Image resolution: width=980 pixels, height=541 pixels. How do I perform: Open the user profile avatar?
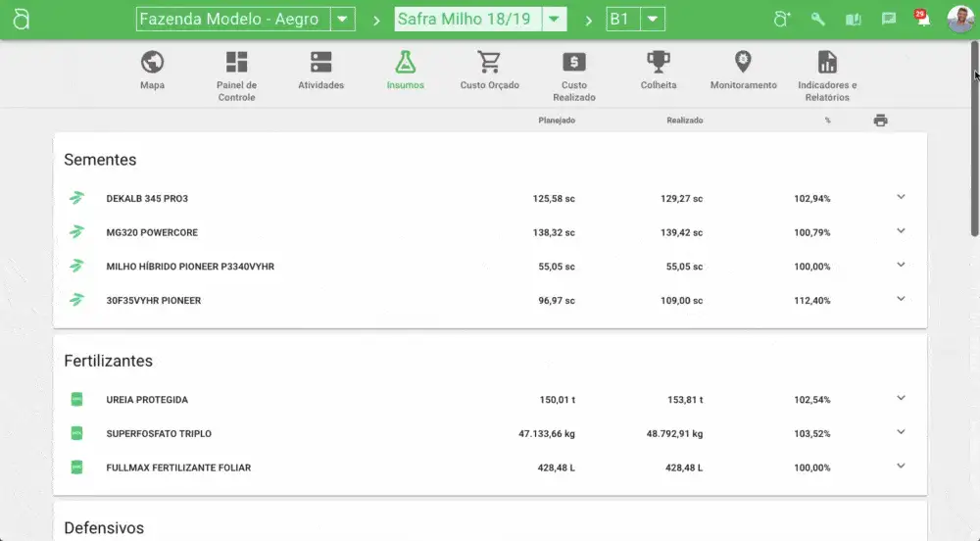click(x=959, y=20)
